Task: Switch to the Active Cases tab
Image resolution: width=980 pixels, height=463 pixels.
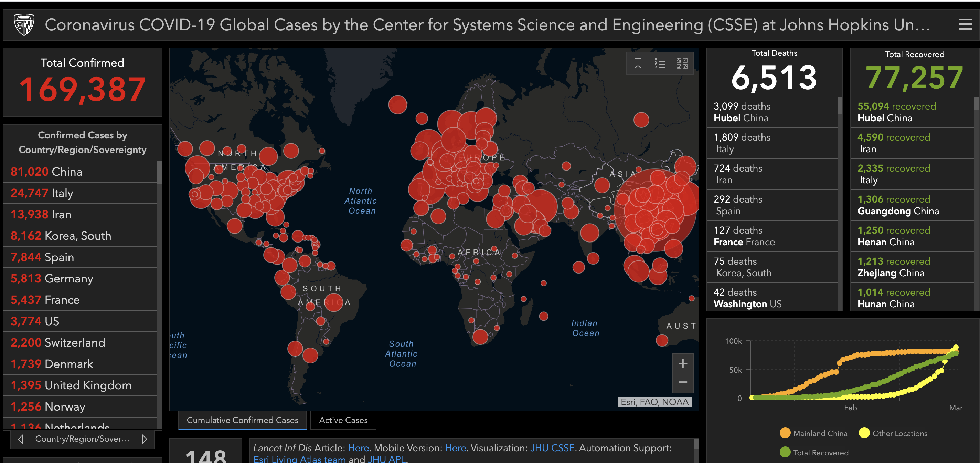Action: tap(343, 420)
